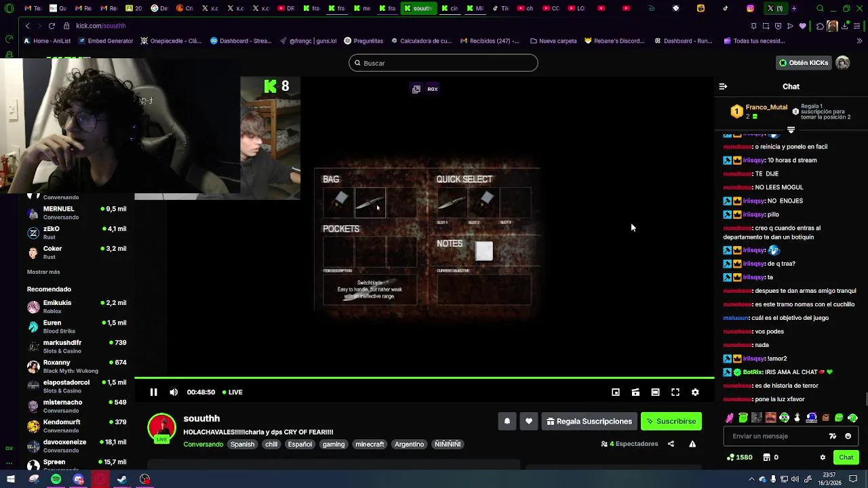The width and height of the screenshot is (868, 488).
Task: Reload the browser page
Action: (52, 26)
